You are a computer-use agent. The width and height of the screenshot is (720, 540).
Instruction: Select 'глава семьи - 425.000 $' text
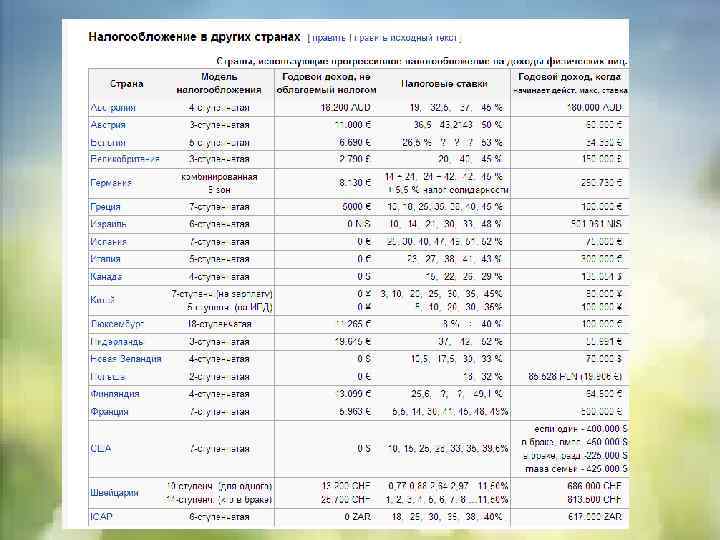coord(576,469)
